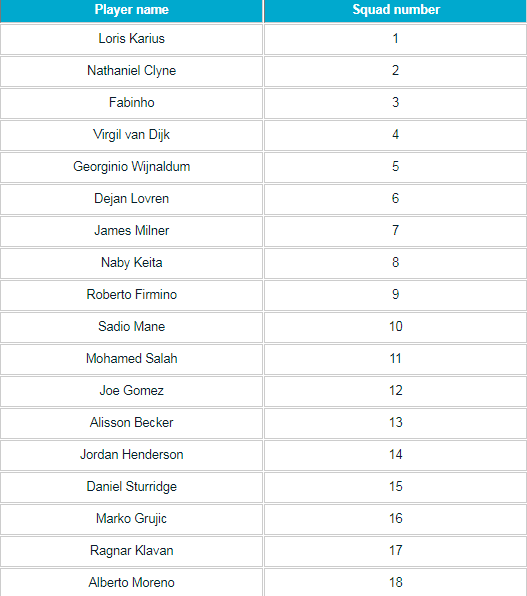Select the Naby Keita cell
This screenshot has width=527, height=596.
point(131,263)
